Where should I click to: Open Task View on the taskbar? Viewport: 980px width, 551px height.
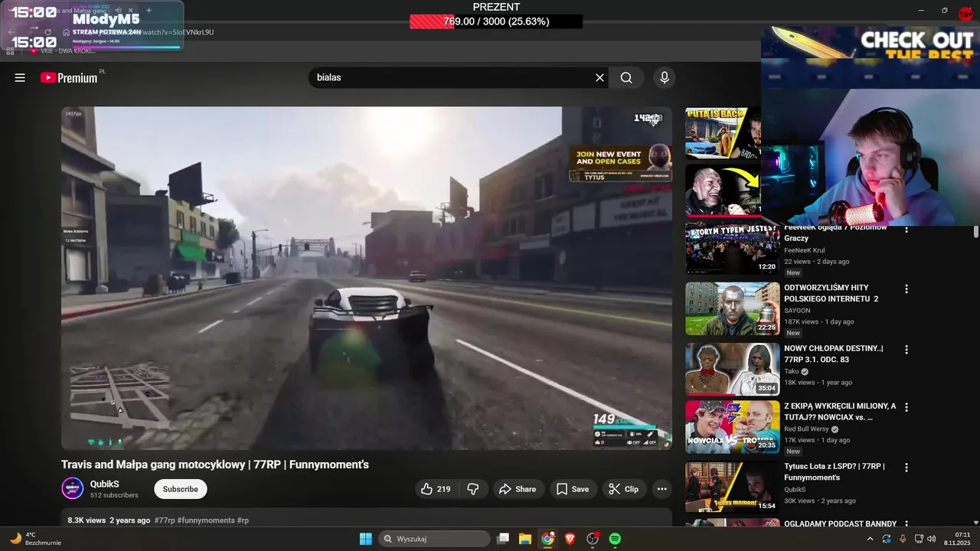coord(503,539)
